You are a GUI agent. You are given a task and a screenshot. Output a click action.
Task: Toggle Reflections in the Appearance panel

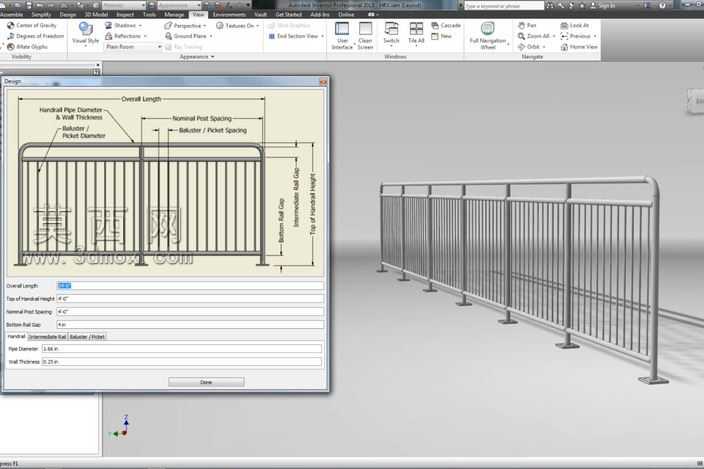[x=123, y=36]
